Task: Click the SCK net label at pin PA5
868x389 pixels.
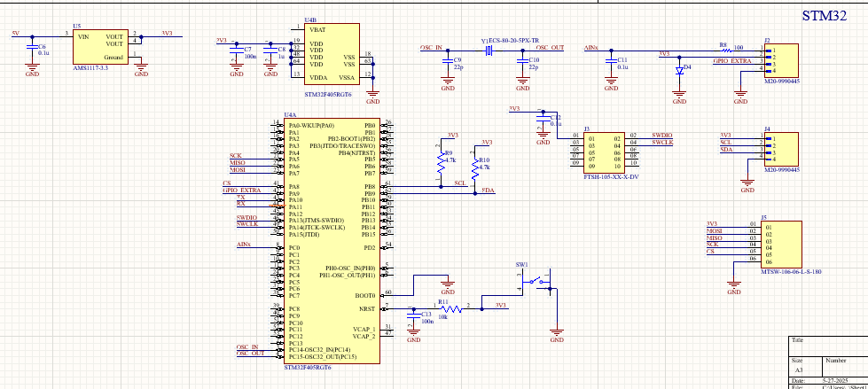Action: [x=235, y=156]
